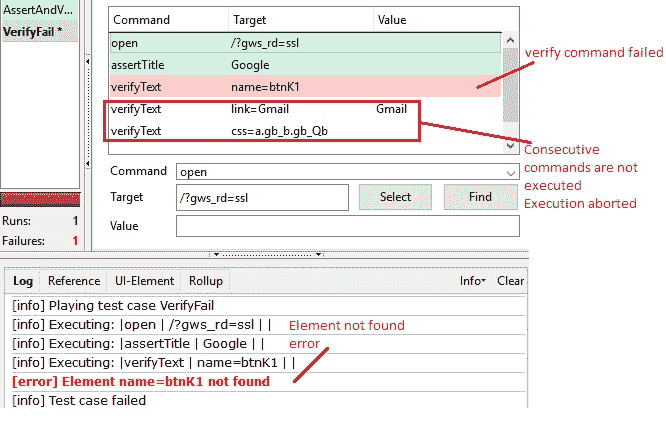Click the command table scrollbar thumb
This screenshot has width=666, height=428.
510,85
